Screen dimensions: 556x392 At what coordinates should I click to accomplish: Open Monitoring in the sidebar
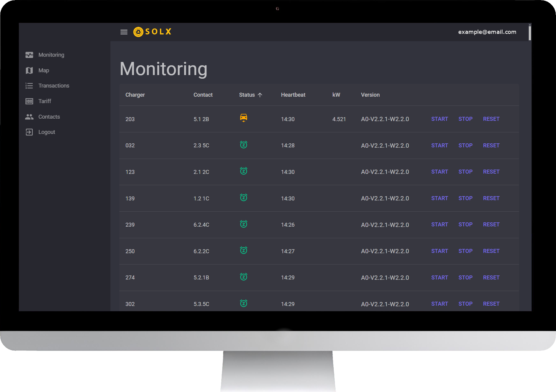point(51,55)
